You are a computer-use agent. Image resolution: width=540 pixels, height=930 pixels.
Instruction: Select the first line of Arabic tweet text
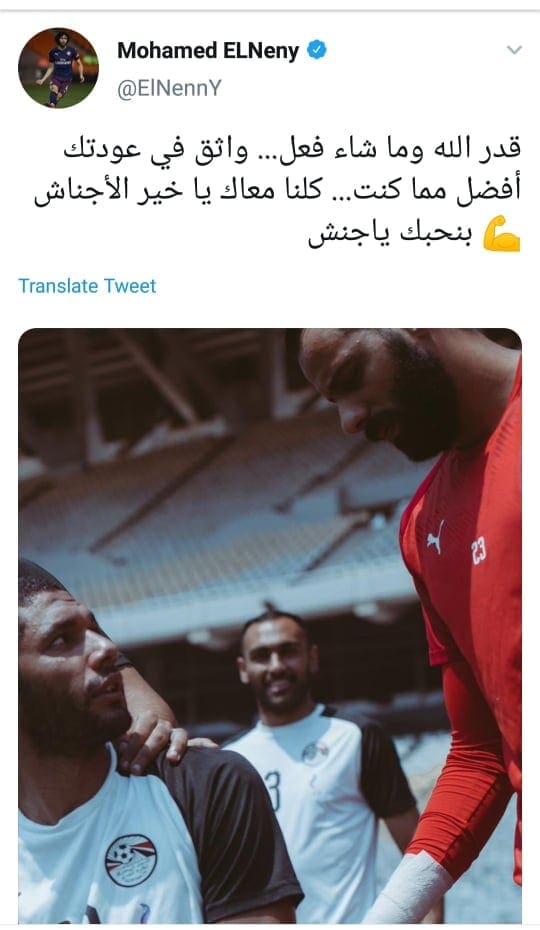[x=292, y=149]
